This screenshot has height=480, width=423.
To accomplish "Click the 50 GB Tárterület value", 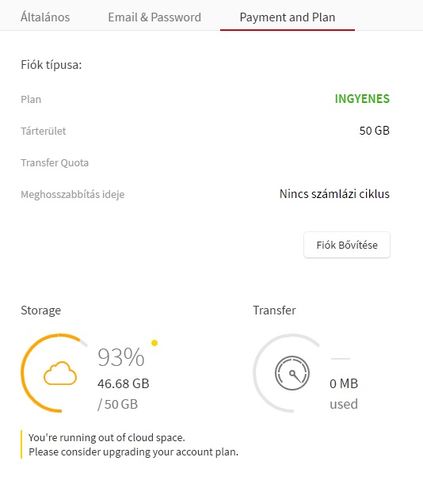I will point(374,131).
